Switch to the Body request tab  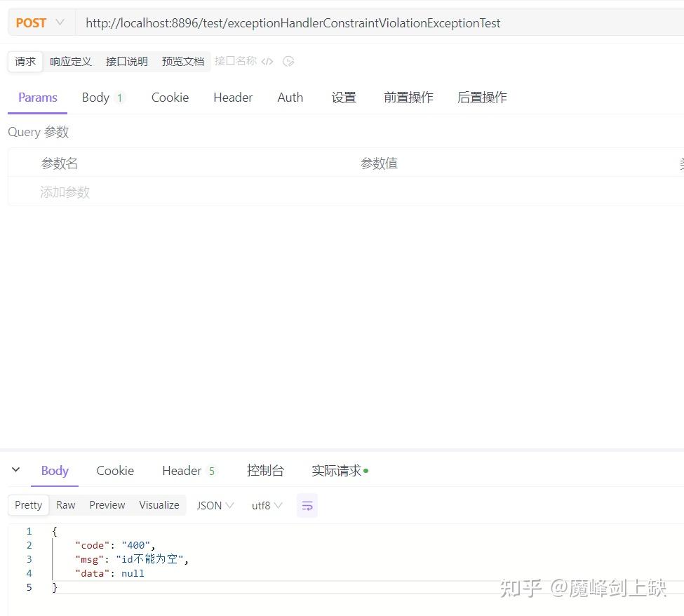[x=95, y=98]
